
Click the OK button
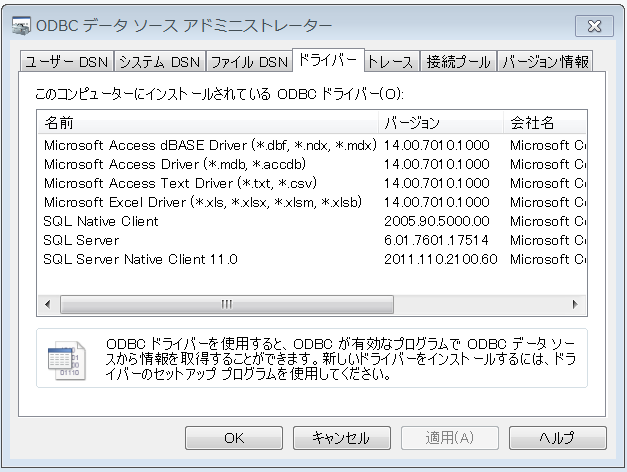point(234,438)
